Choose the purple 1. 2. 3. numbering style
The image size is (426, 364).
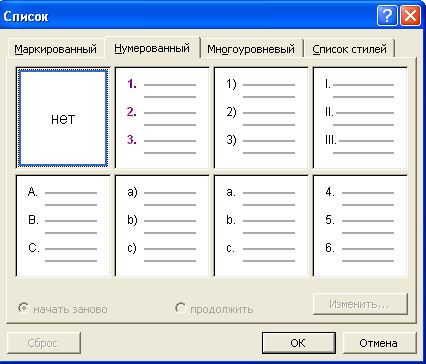click(162, 118)
